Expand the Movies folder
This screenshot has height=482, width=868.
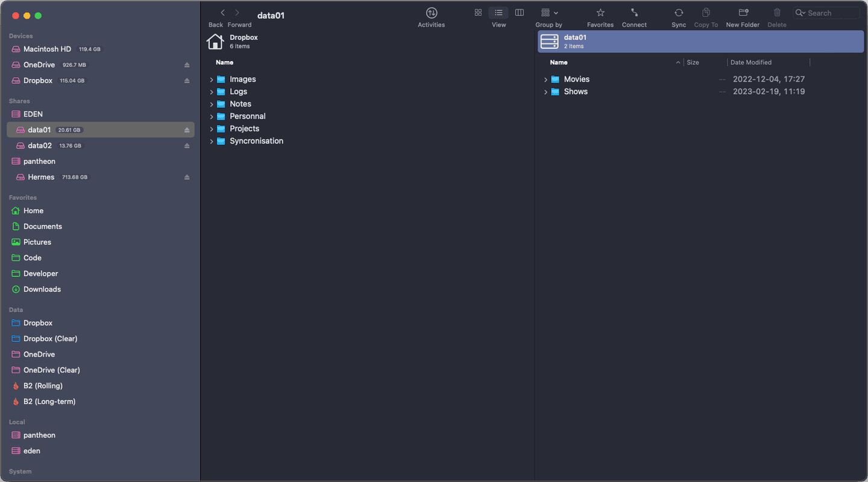(x=546, y=80)
